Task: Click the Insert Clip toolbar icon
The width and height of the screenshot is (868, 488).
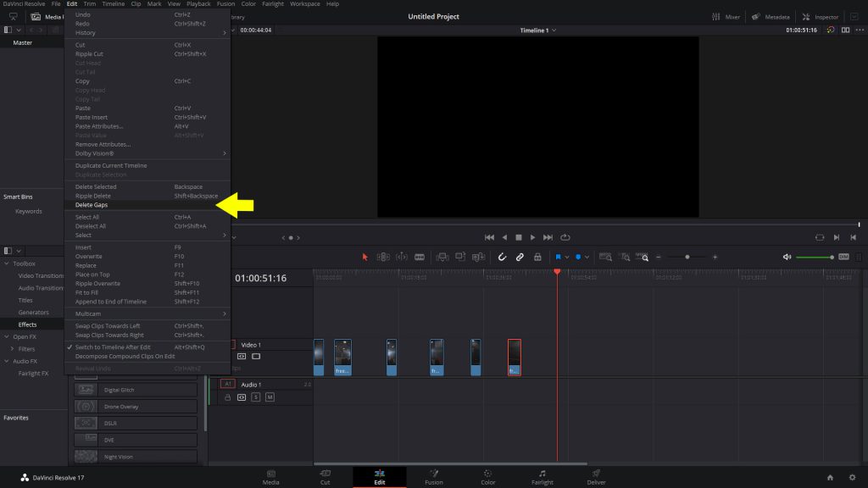Action: pyautogui.click(x=442, y=258)
